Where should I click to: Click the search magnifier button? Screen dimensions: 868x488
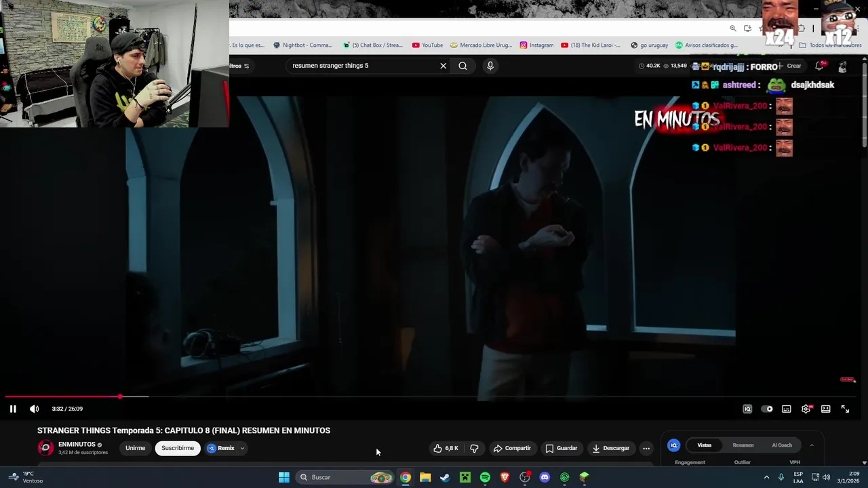point(462,66)
